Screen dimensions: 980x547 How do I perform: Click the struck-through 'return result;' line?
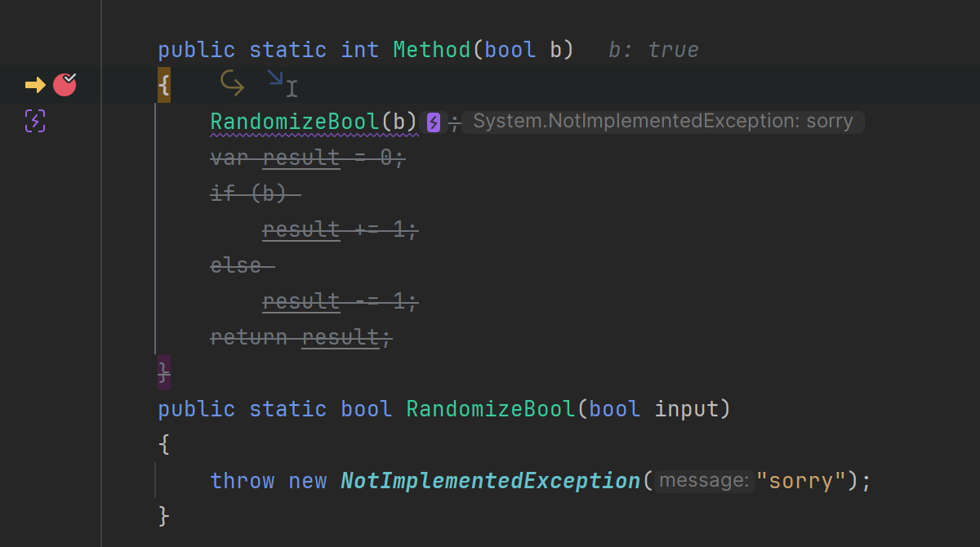[x=301, y=337]
